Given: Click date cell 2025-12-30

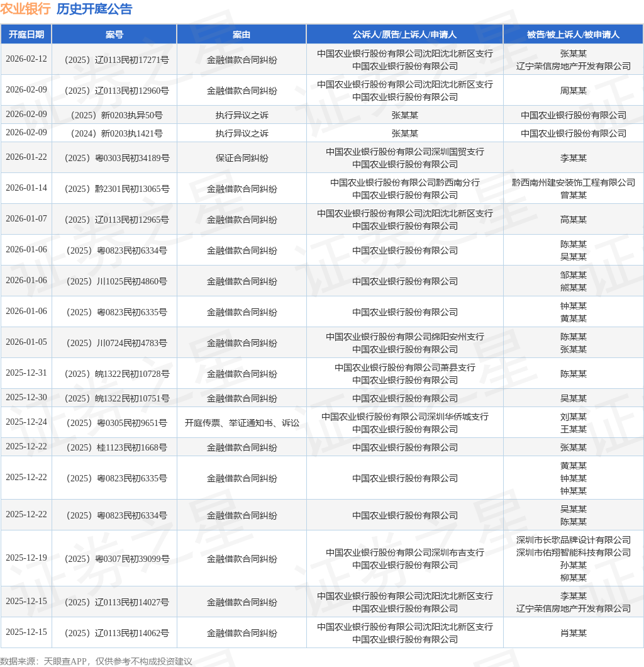Looking at the screenshot, I should (x=26, y=397).
